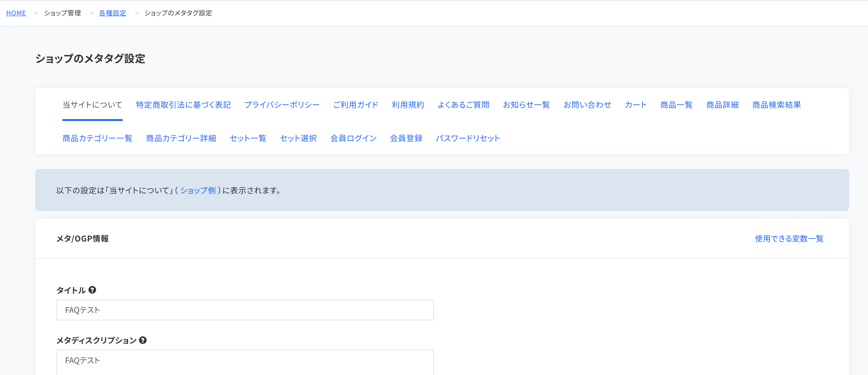Open the 各種設定 breadcrumb link
868x375 pixels.
click(x=112, y=13)
